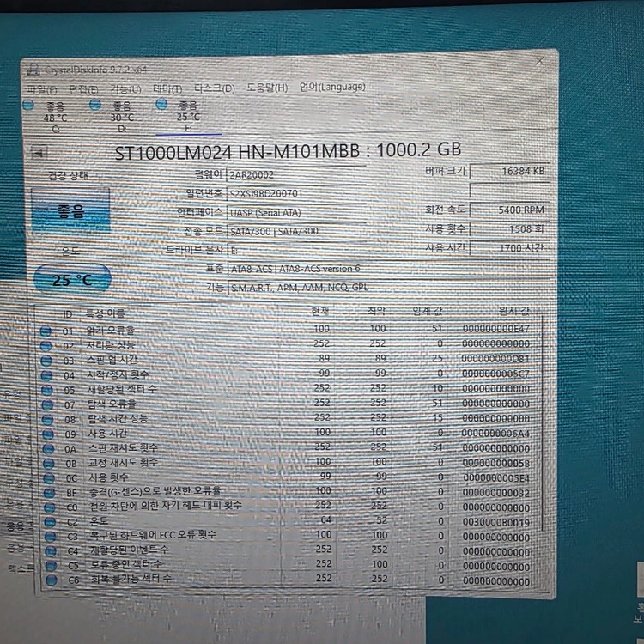
Task: Click the status icon for attribute C2
Action: (x=50, y=522)
